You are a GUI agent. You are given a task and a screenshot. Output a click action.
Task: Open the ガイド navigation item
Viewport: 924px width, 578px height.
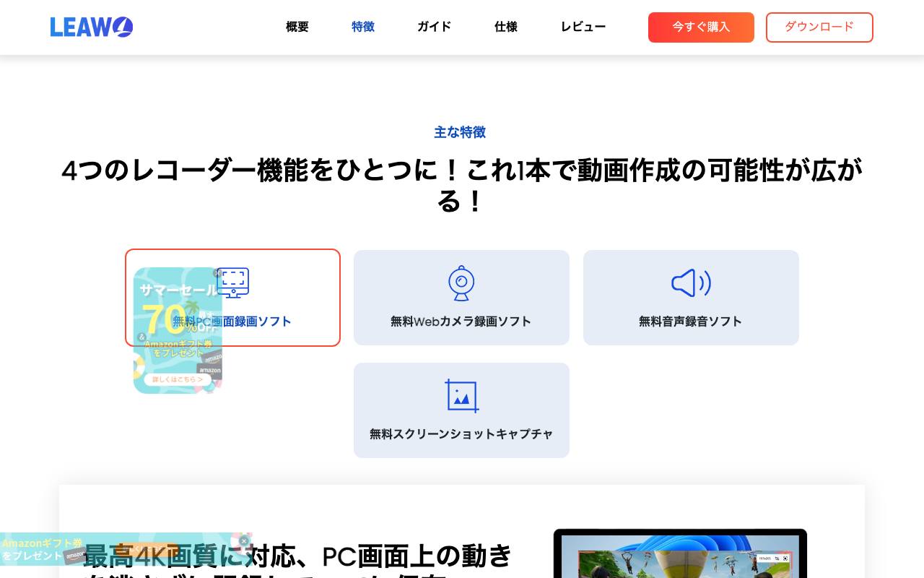pyautogui.click(x=435, y=27)
